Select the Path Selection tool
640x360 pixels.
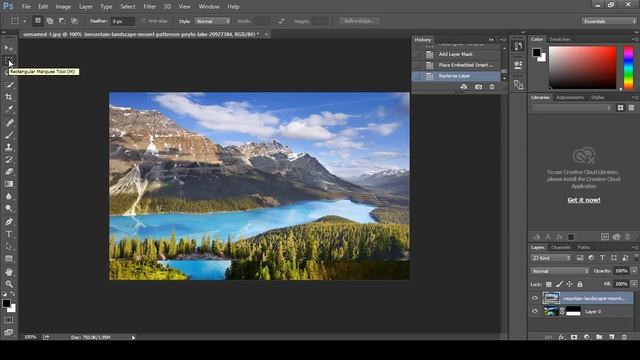(x=9, y=246)
